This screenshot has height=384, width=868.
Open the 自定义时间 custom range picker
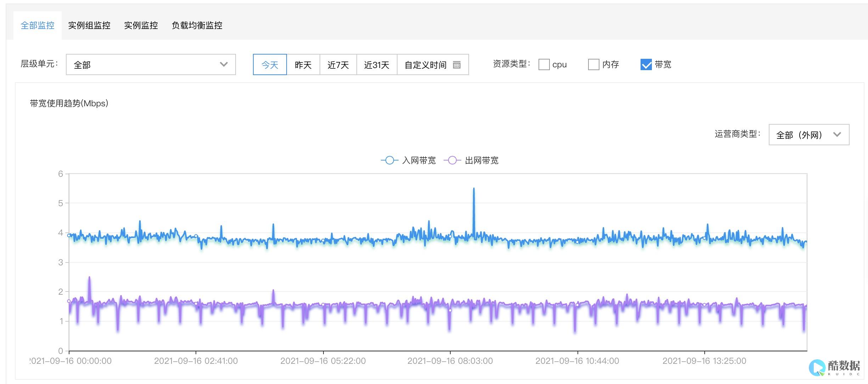(x=433, y=64)
